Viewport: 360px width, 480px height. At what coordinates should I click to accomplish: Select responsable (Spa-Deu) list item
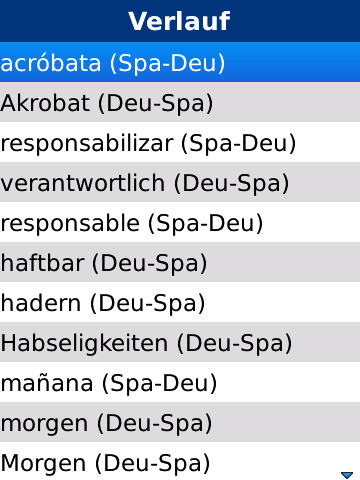pos(180,222)
